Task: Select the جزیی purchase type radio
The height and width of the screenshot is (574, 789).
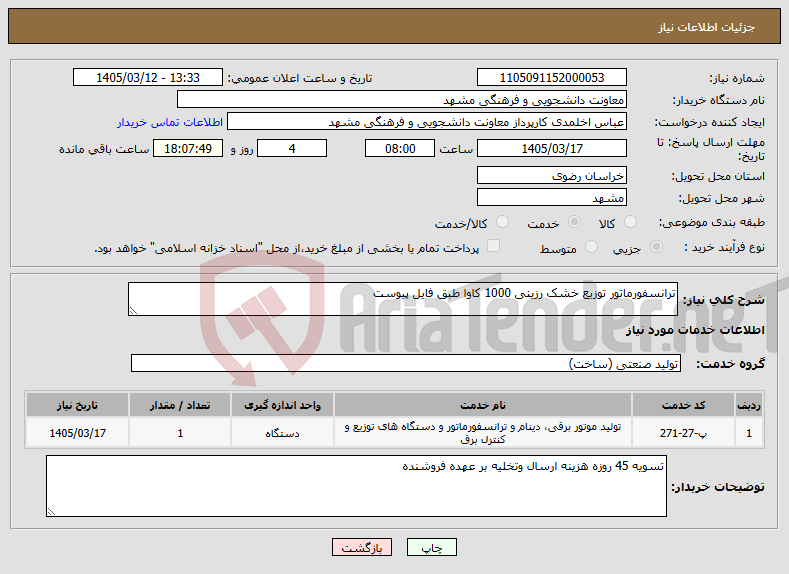Action: point(656,247)
